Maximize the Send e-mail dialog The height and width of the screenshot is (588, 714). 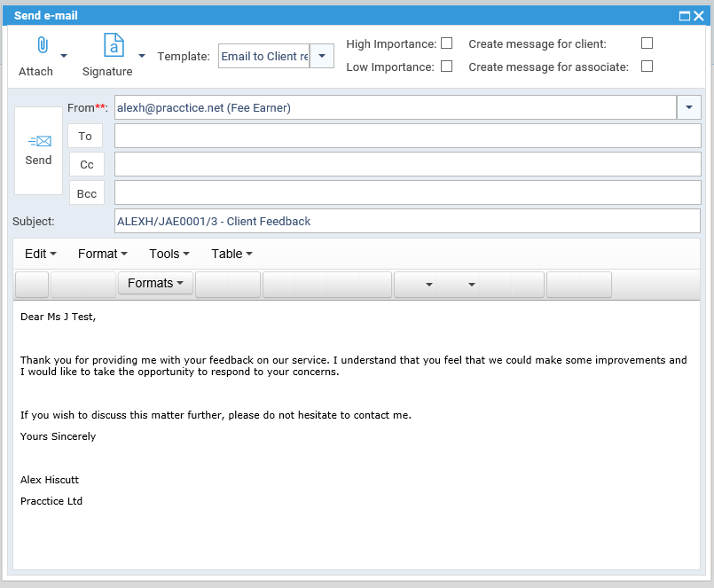click(x=684, y=16)
